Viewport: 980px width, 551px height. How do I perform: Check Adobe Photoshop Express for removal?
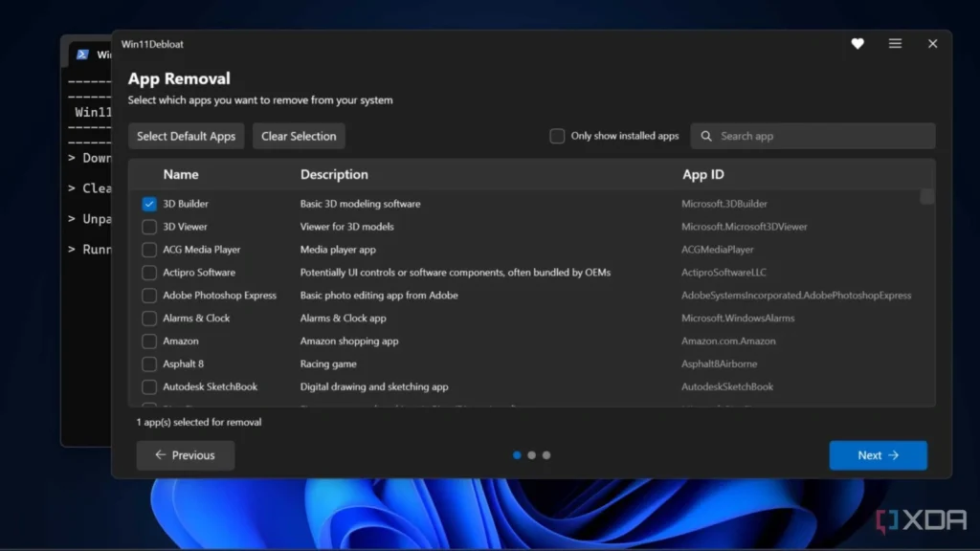(x=148, y=296)
